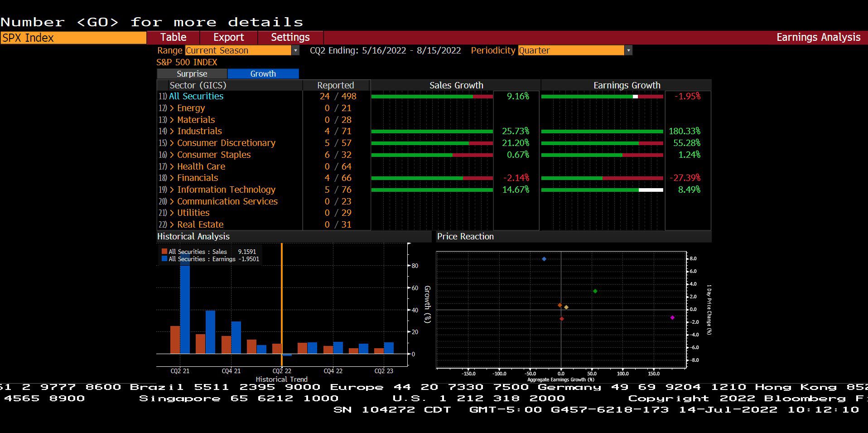Viewport: 868px width, 433px height.
Task: Click Consumer Staples sales growth 0.67%
Action: click(x=518, y=155)
